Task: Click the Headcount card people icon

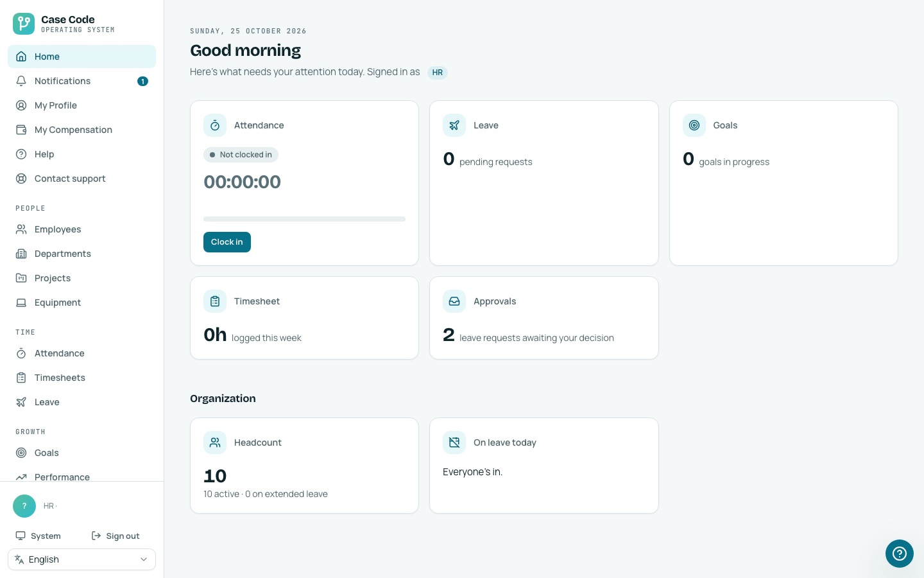Action: tap(215, 442)
